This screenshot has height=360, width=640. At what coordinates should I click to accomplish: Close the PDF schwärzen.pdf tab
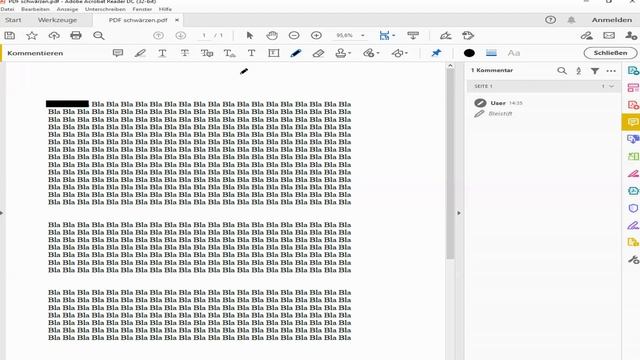tap(177, 20)
